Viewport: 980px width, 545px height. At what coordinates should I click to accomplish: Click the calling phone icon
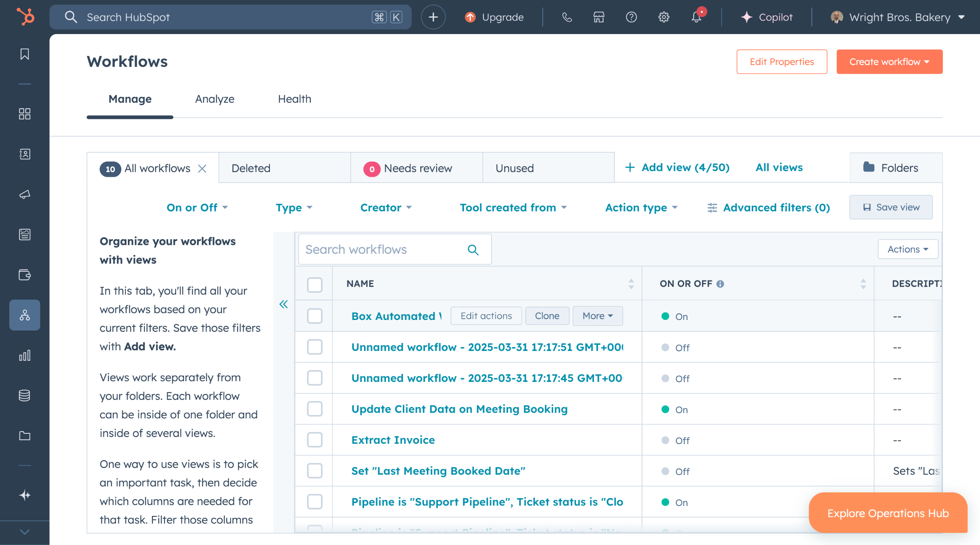click(x=567, y=17)
